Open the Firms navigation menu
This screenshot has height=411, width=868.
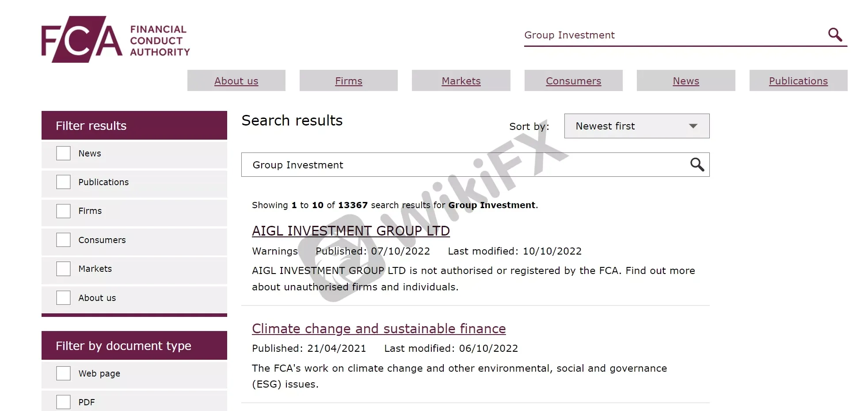click(x=349, y=81)
